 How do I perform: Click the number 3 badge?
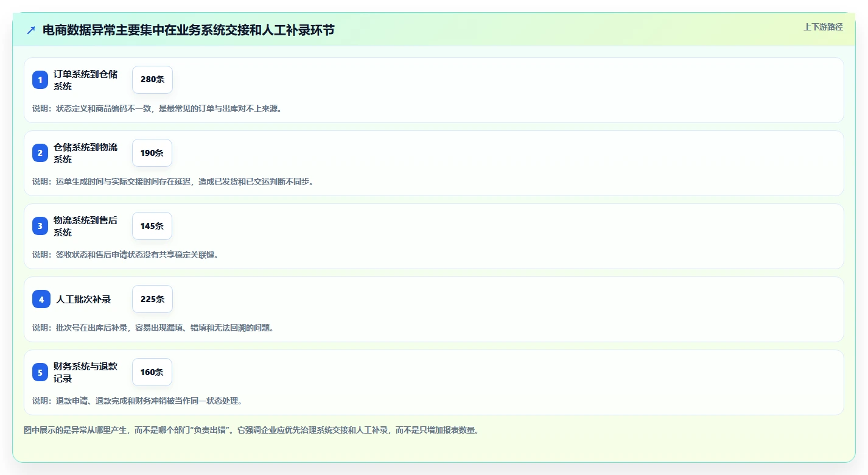point(40,226)
